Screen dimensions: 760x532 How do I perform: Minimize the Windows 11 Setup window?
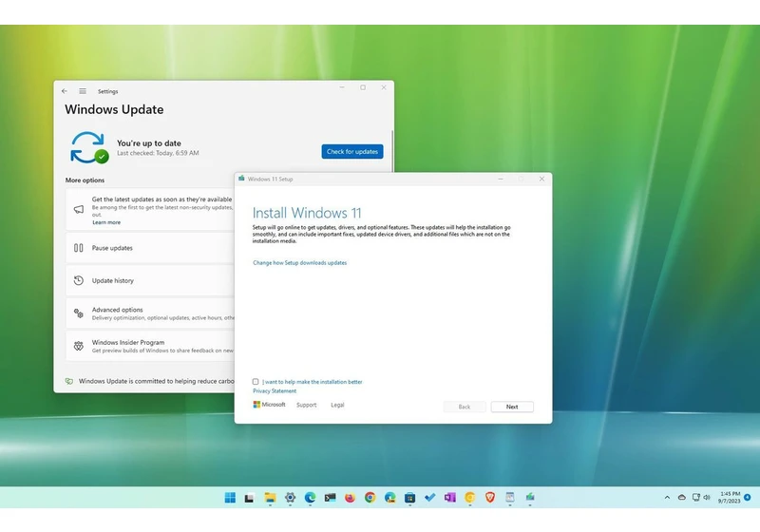click(x=501, y=179)
